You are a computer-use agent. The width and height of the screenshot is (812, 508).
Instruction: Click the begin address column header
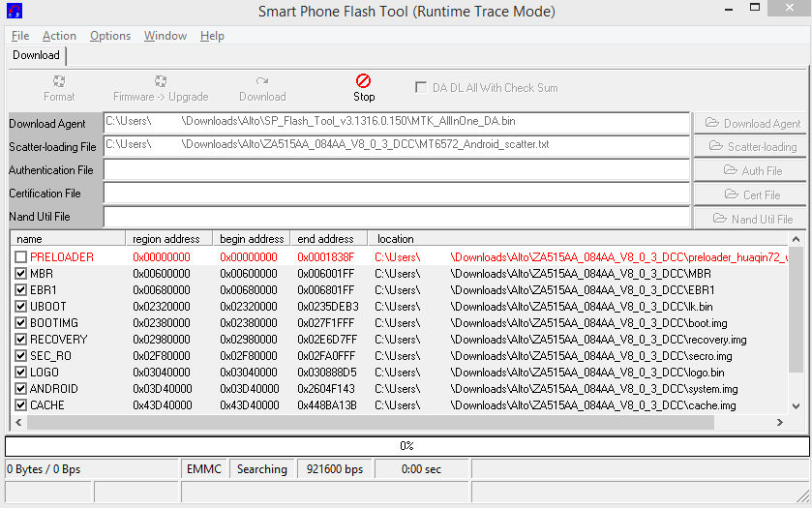[x=252, y=239]
